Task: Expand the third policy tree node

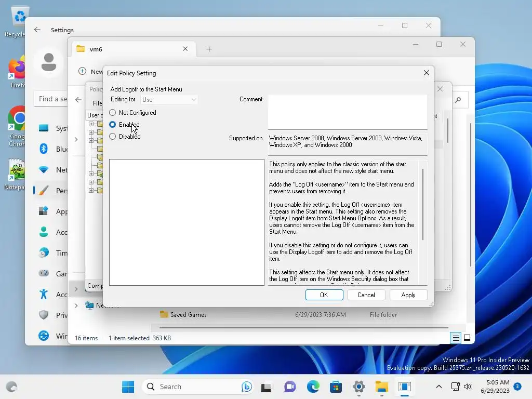Action: pos(91,140)
